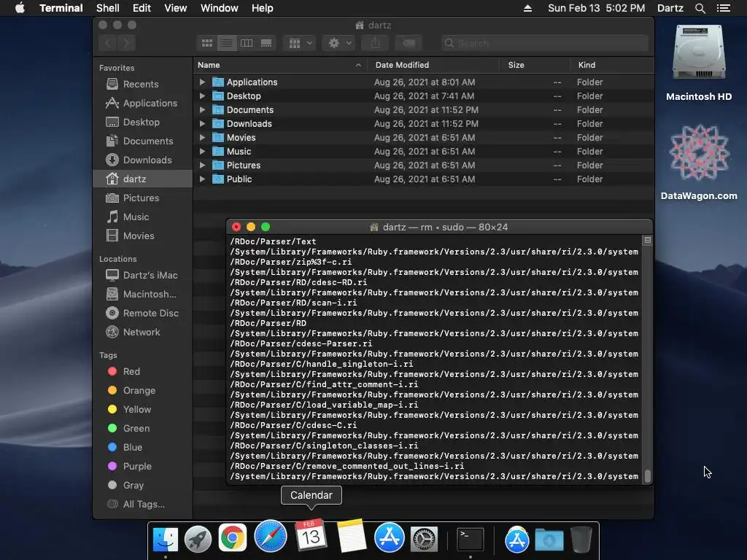The width and height of the screenshot is (747, 560).
Task: Click the eject icon in menu bar
Action: click(527, 8)
